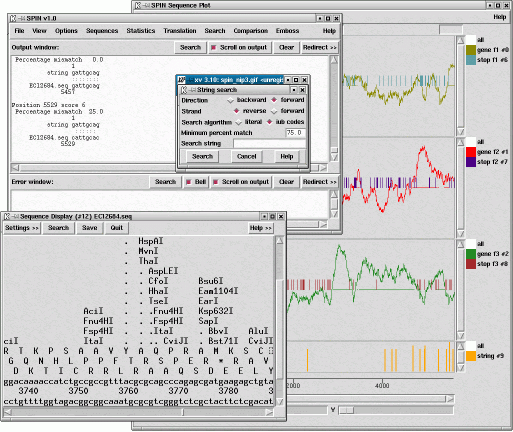
Task: Click into the Search string input field
Action: [x=269, y=144]
